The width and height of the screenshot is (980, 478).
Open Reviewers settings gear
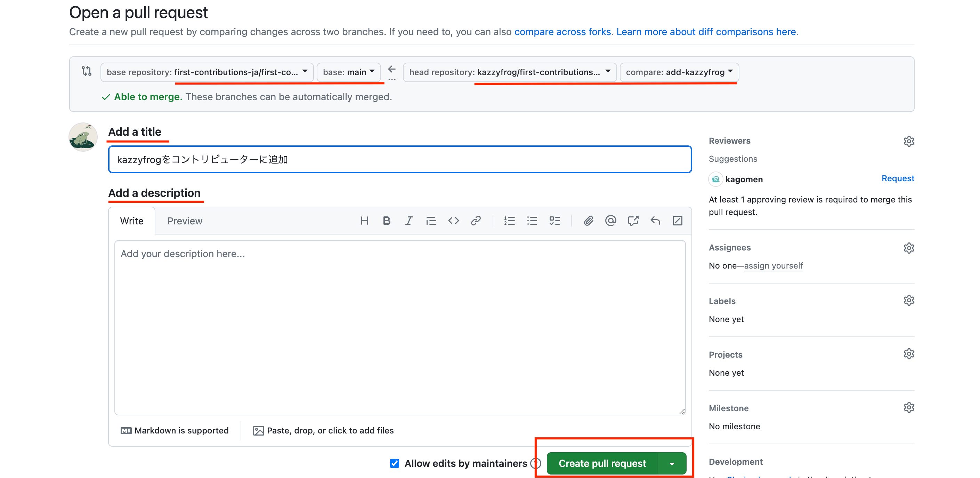pyautogui.click(x=908, y=141)
